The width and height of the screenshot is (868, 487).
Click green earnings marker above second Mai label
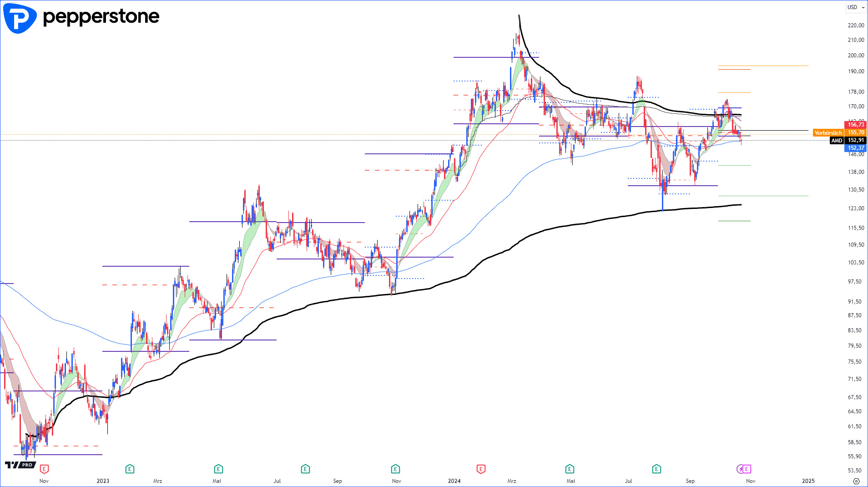570,469
